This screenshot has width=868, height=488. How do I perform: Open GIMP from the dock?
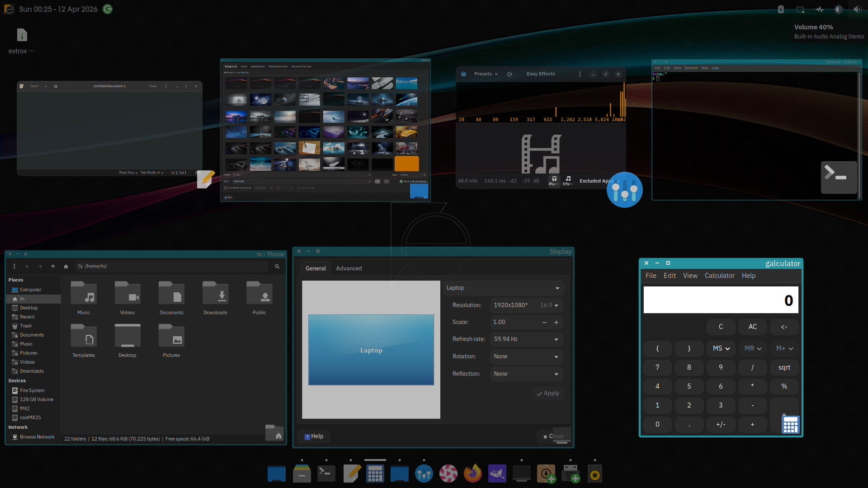497,474
